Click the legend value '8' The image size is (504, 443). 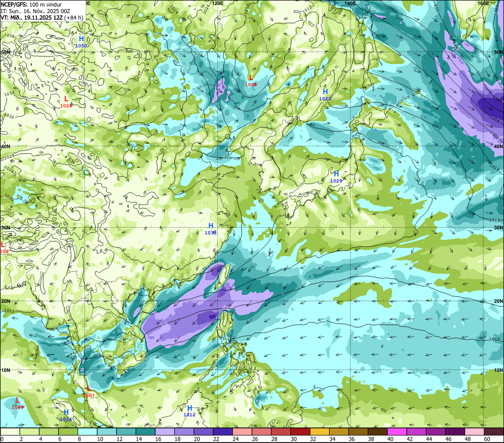[80, 439]
